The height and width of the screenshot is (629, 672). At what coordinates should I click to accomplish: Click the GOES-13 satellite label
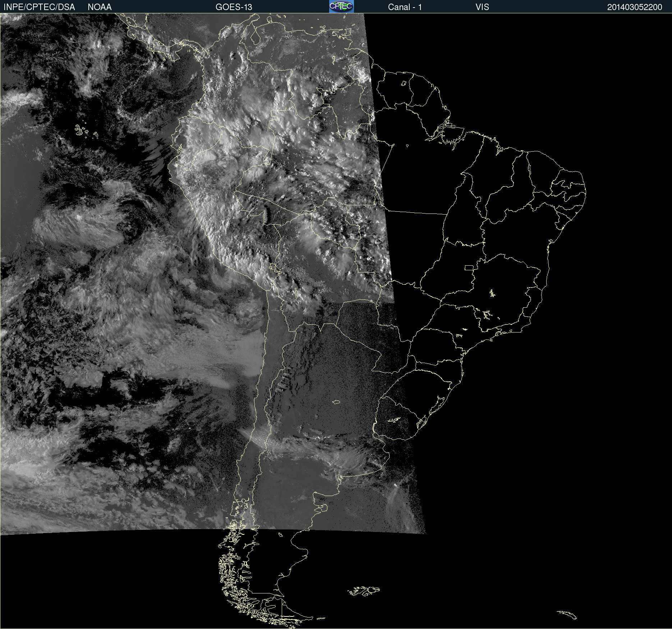coord(234,7)
